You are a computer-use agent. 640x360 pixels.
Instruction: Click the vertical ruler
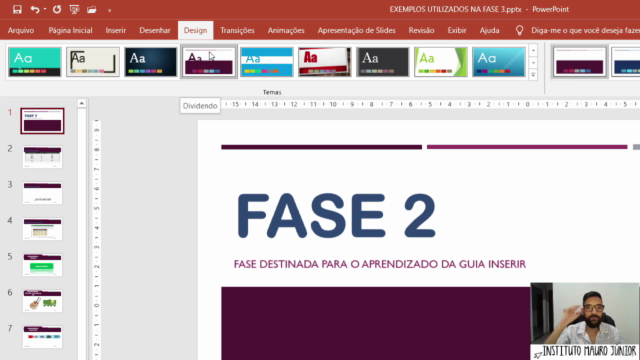(x=96, y=239)
